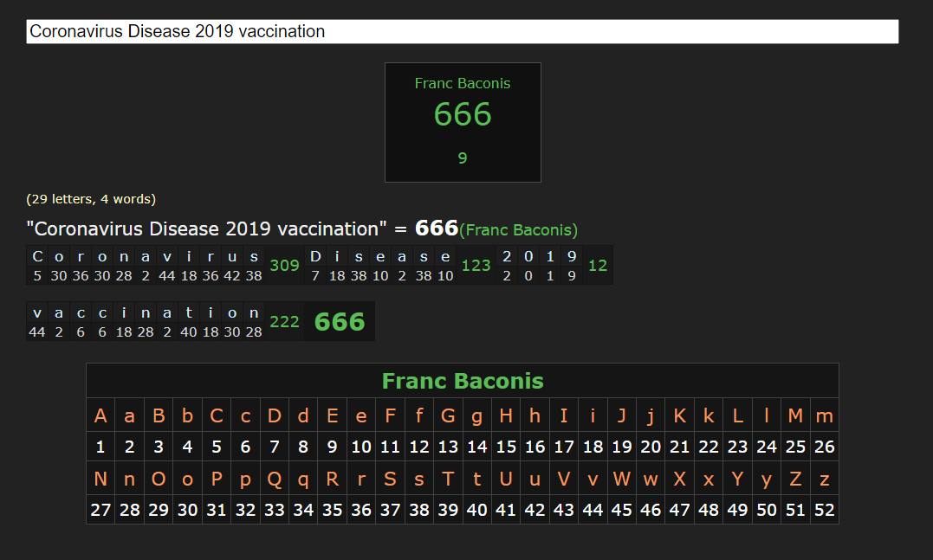Click the letter t in the vaccination breakdown
Viewport: 933px width, 560px height.
[189, 312]
